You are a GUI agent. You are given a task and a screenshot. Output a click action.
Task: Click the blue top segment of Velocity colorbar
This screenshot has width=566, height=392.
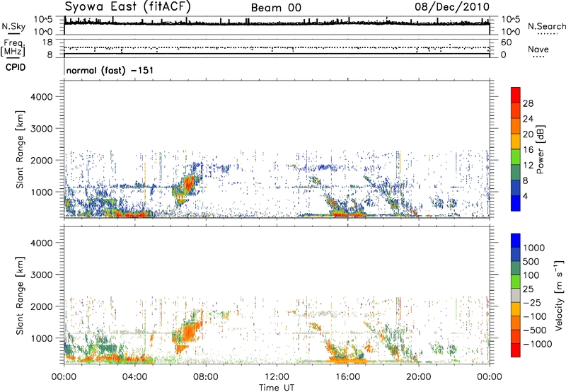(x=516, y=241)
